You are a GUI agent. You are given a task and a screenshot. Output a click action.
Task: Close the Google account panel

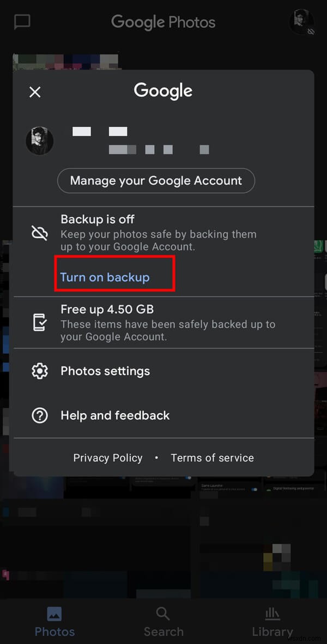[x=35, y=92]
